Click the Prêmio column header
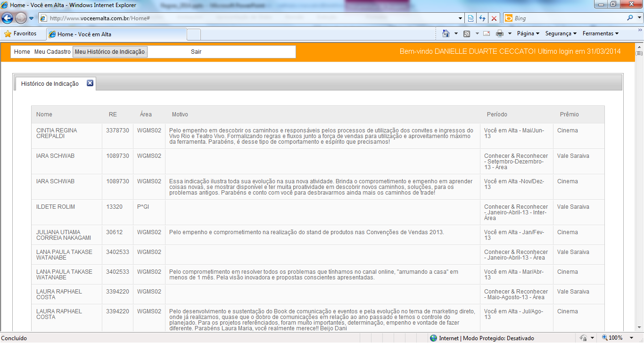This screenshot has width=644, height=343. [569, 114]
